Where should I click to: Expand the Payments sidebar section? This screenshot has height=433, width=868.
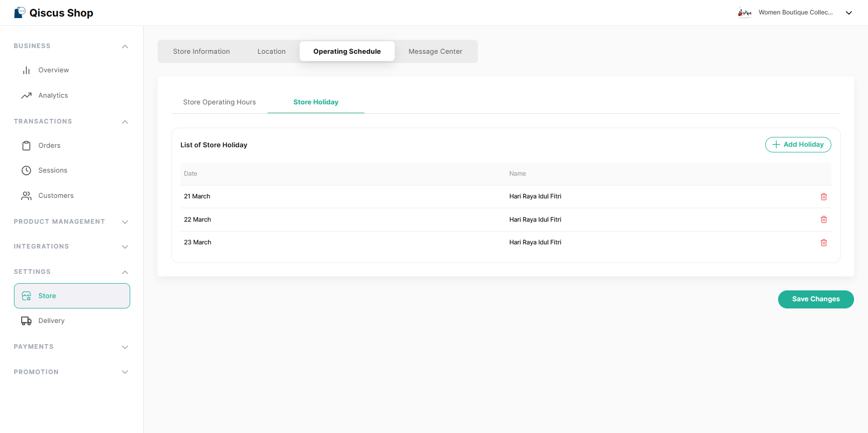[x=125, y=347]
